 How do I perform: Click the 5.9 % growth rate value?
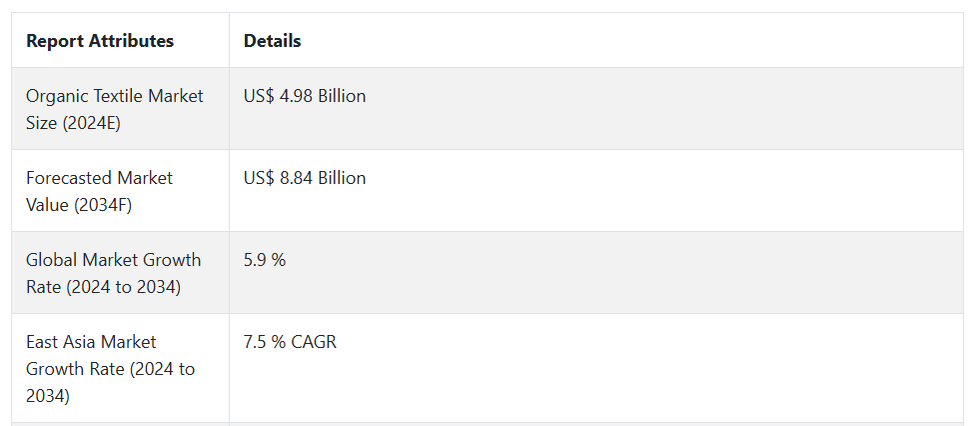[x=265, y=260]
